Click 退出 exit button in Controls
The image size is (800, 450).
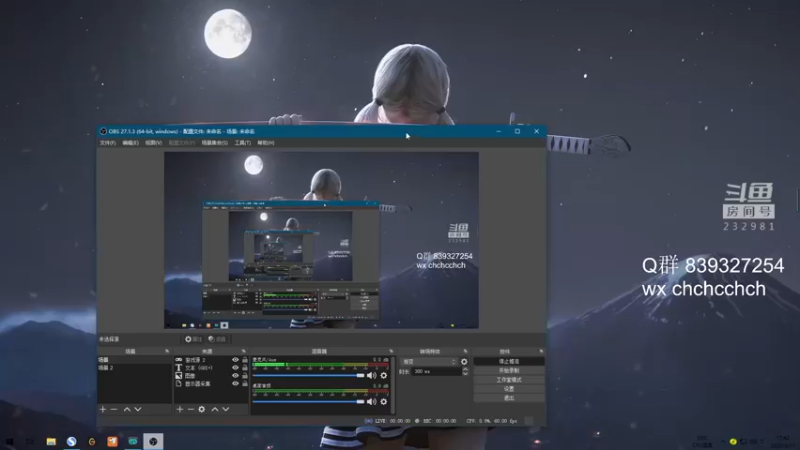509,398
